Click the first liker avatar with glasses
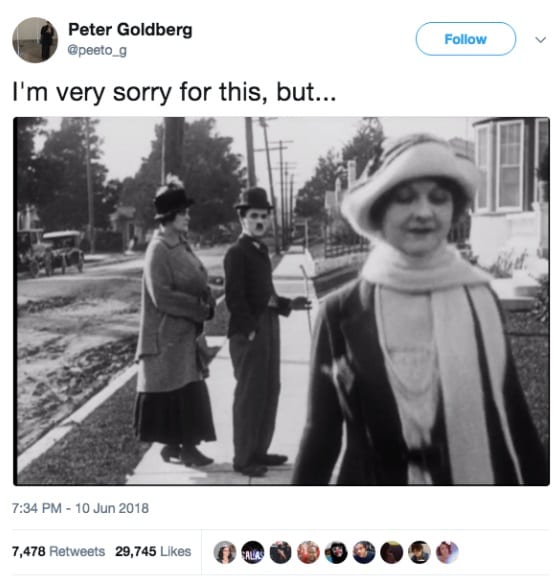 pos(225,552)
